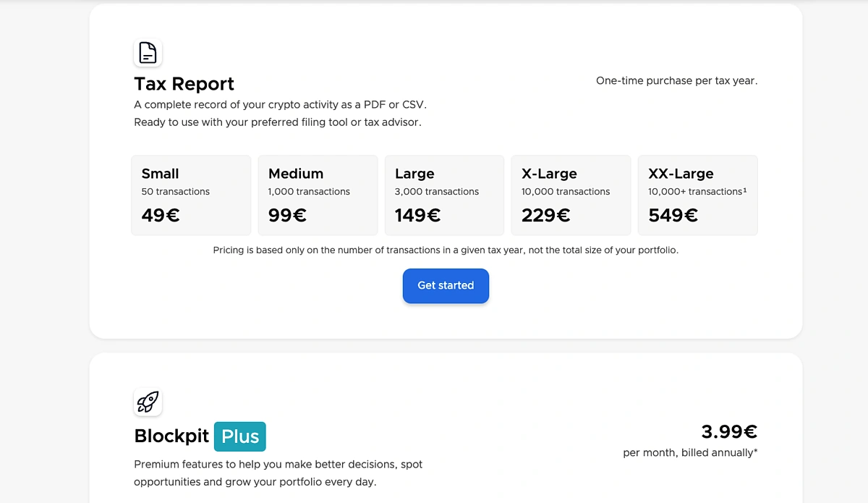868x503 pixels.
Task: Select the Medium 99€ pricing tier
Action: 317,195
